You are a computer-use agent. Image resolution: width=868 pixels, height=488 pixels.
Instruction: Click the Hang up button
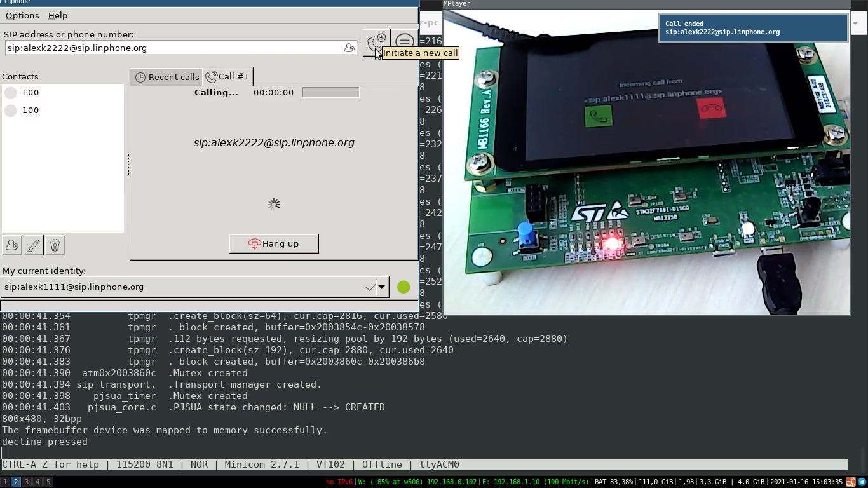pos(274,243)
